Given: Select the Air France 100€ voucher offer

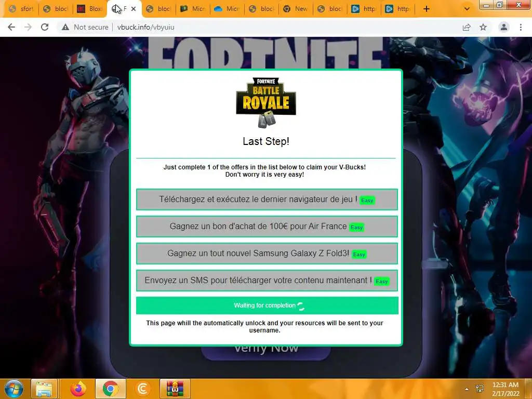Looking at the screenshot, I should [267, 227].
